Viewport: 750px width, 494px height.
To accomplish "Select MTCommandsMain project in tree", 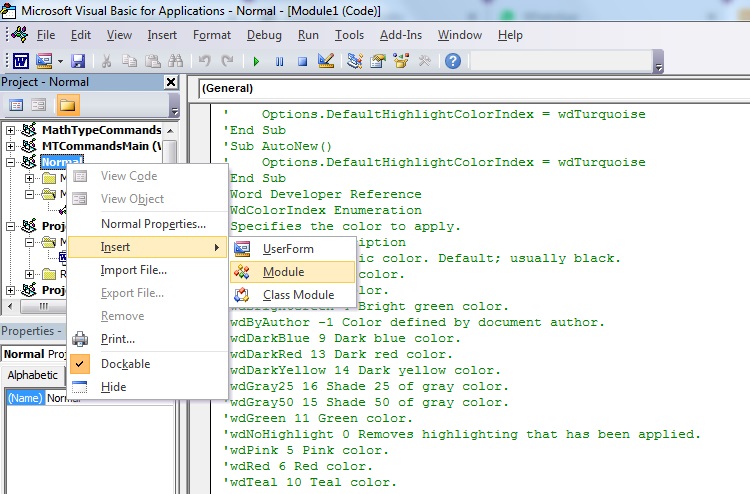I will click(x=101, y=146).
